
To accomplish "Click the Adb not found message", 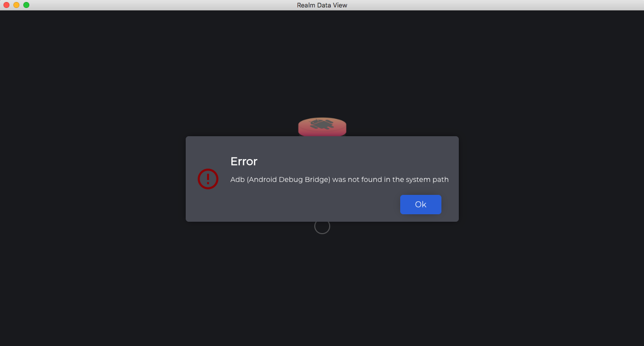I will tap(340, 179).
